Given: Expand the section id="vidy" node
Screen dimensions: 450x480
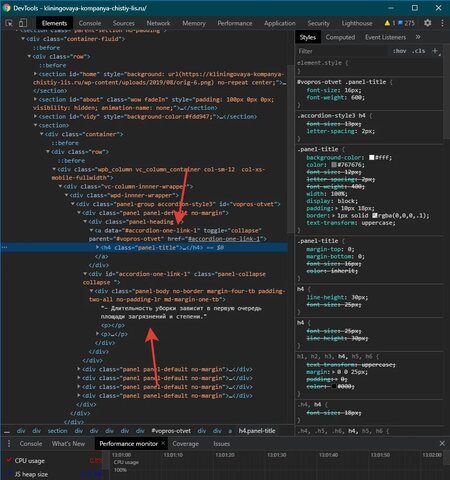Looking at the screenshot, I should point(36,116).
